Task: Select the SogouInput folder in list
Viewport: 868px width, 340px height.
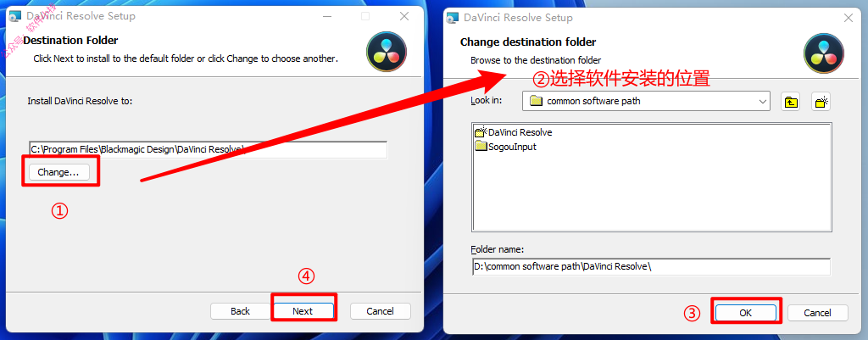Action: point(505,147)
